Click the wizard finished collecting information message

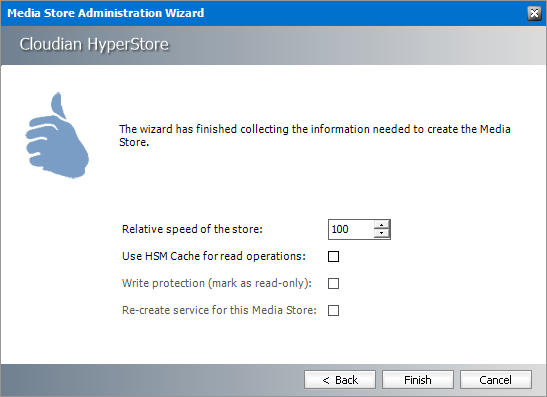(x=315, y=135)
